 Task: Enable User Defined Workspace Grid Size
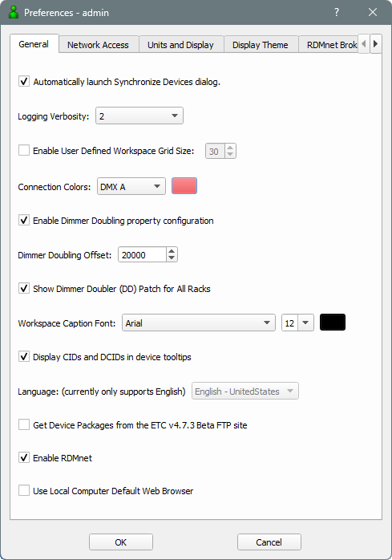pyautogui.click(x=24, y=150)
